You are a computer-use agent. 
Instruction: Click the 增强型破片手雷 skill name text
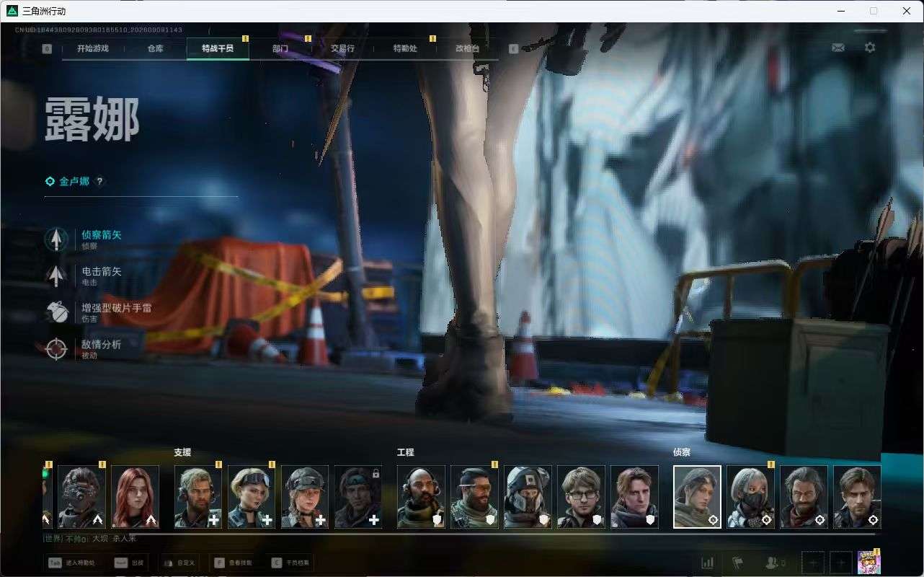point(117,308)
